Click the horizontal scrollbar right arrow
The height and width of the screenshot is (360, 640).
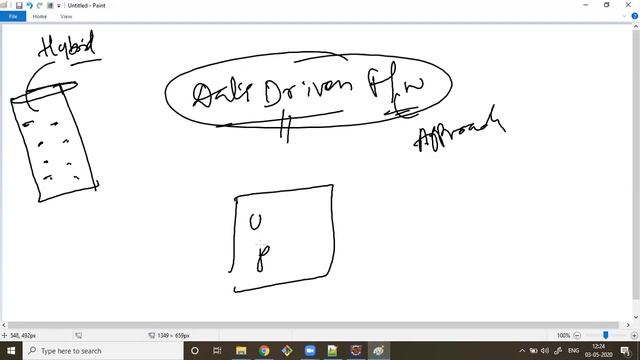[628, 325]
